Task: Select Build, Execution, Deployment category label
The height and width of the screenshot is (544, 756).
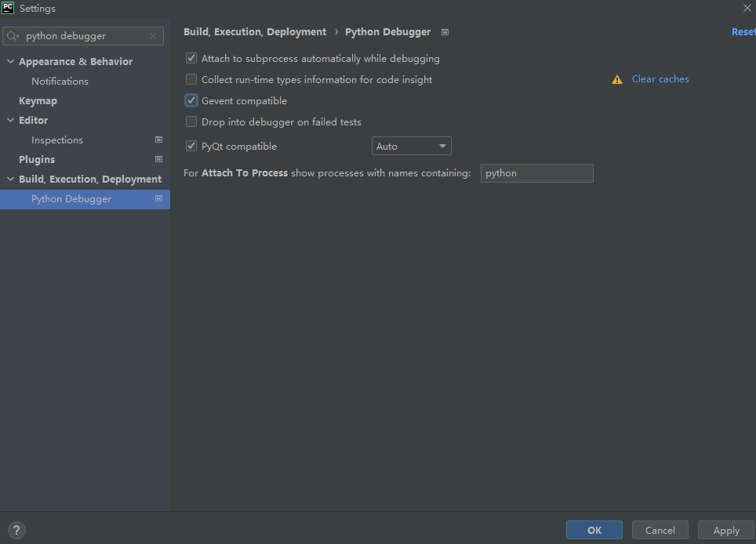Action: click(90, 179)
